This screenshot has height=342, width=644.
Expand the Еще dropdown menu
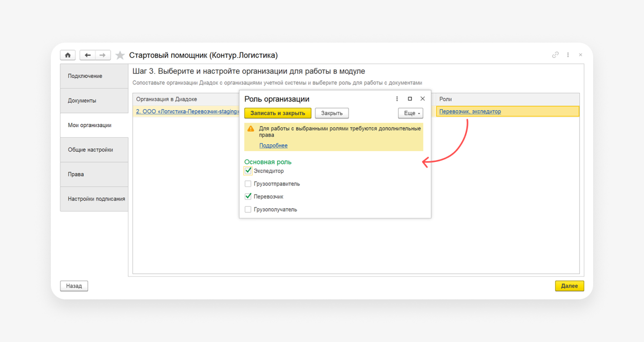pyautogui.click(x=411, y=113)
